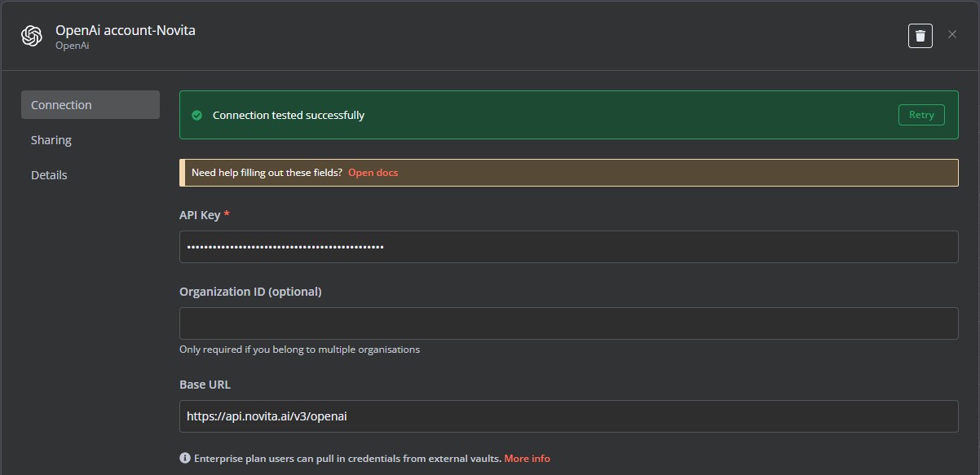Delete this credential with the trash icon
The image size is (980, 475).
(920, 36)
